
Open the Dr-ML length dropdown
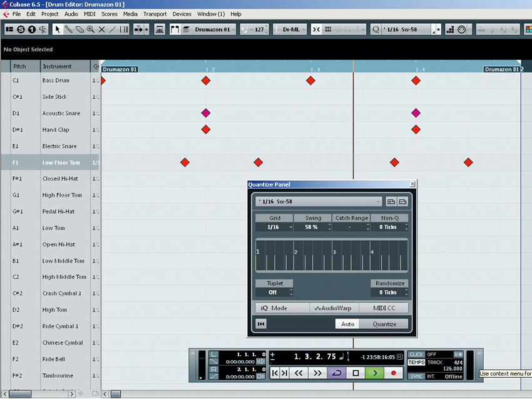290,29
